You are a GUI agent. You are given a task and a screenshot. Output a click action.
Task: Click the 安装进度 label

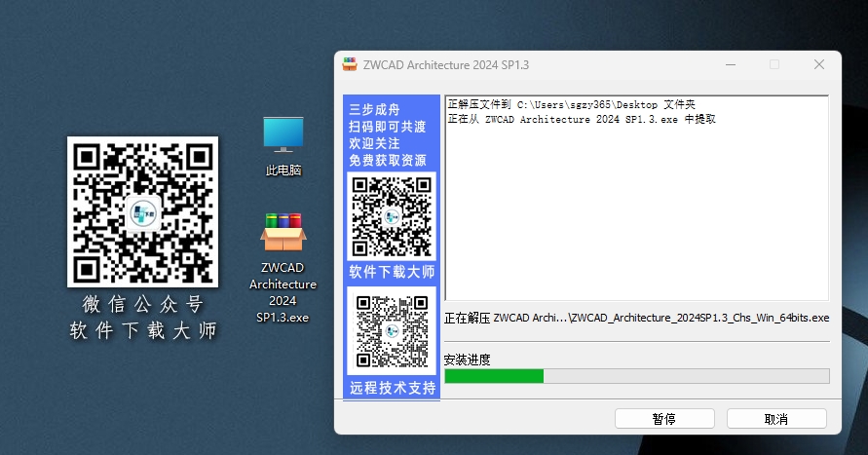coord(468,360)
